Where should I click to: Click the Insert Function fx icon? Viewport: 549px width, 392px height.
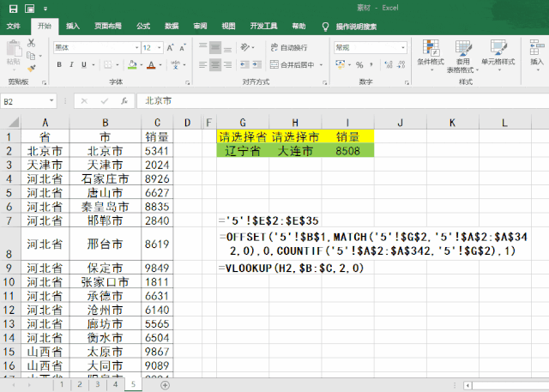coord(124,101)
